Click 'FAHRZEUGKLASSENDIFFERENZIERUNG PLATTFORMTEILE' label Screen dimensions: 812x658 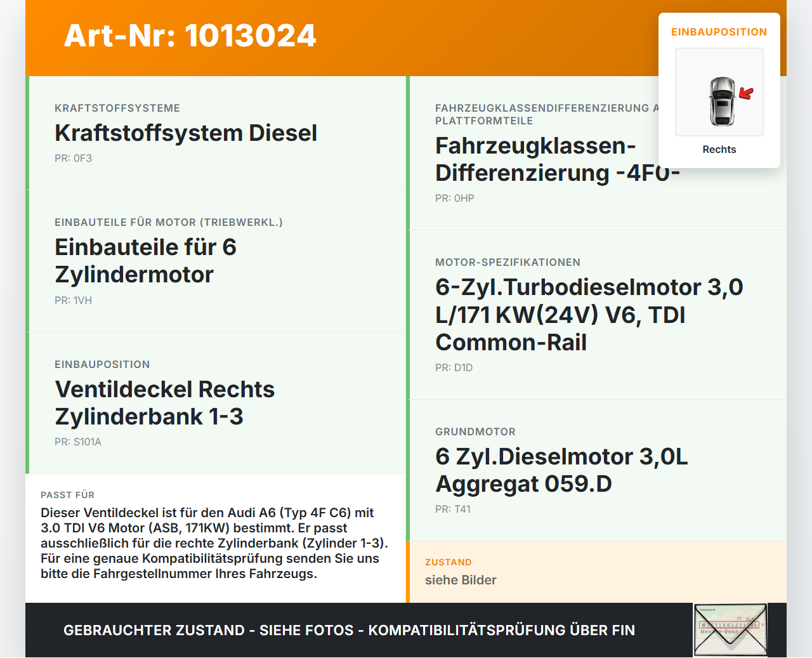[x=547, y=114]
